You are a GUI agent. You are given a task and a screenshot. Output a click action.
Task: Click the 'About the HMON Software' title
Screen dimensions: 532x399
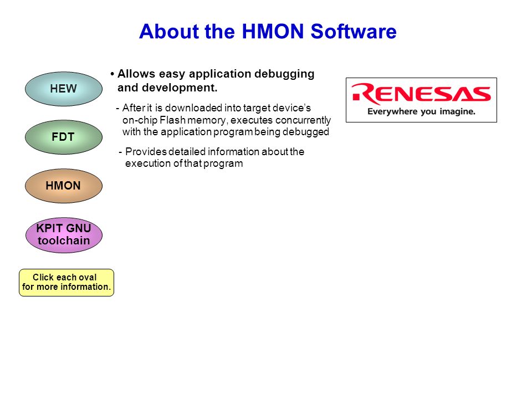(x=268, y=31)
